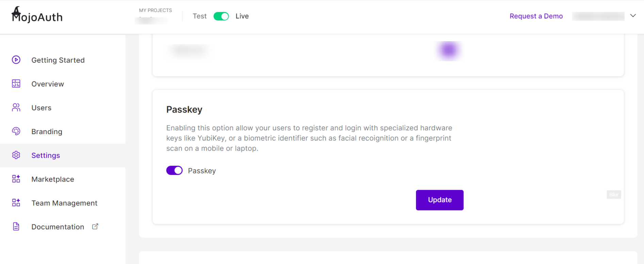Click the Users people icon
This screenshot has height=264, width=644.
pos(16,108)
